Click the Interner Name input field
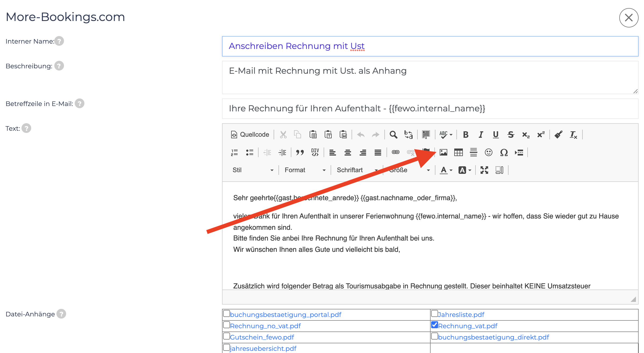The image size is (644, 353). (430, 46)
